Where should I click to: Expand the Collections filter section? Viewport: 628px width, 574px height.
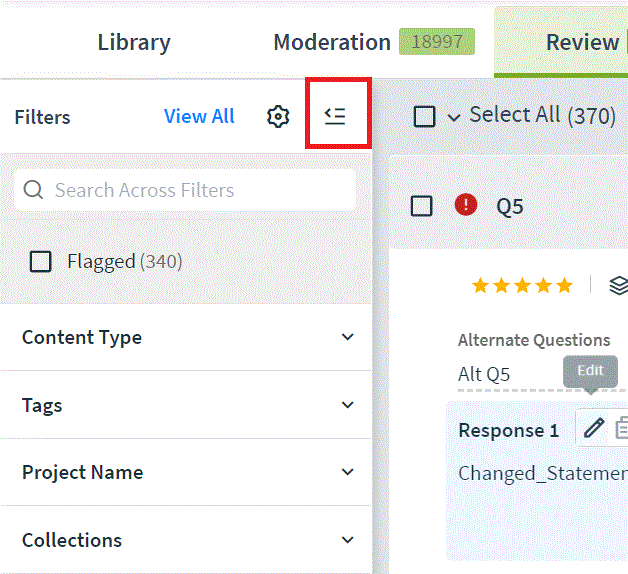[x=186, y=540]
